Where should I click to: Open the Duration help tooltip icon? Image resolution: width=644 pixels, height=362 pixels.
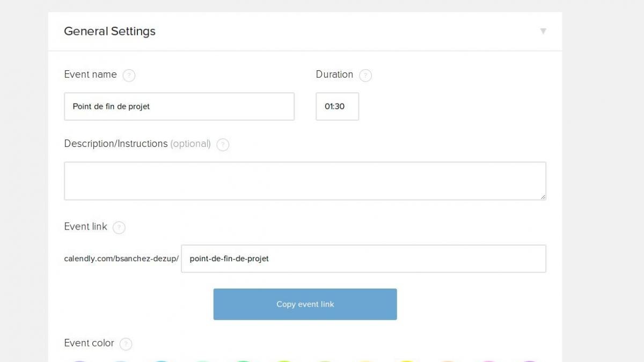coord(365,76)
